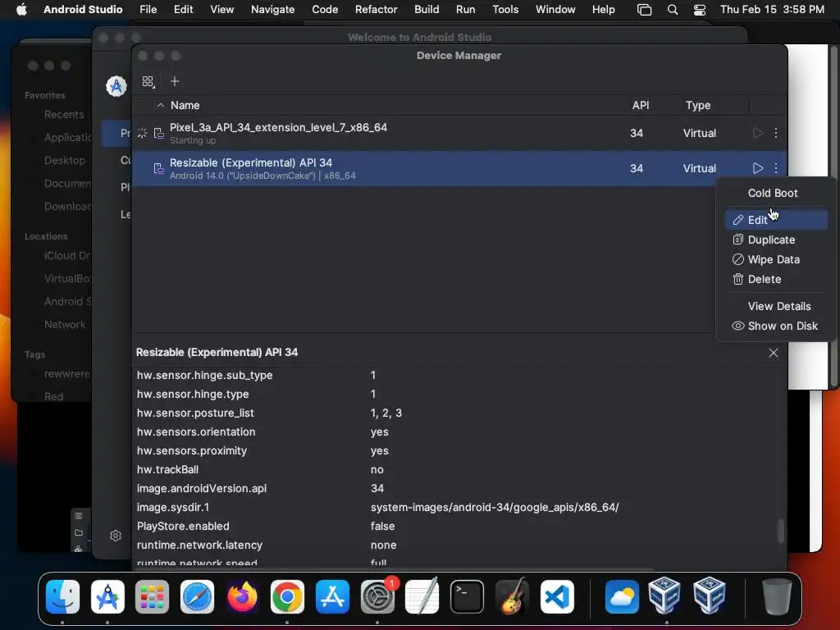Select Network in Finder sidebar
The height and width of the screenshot is (630, 840).
point(64,325)
